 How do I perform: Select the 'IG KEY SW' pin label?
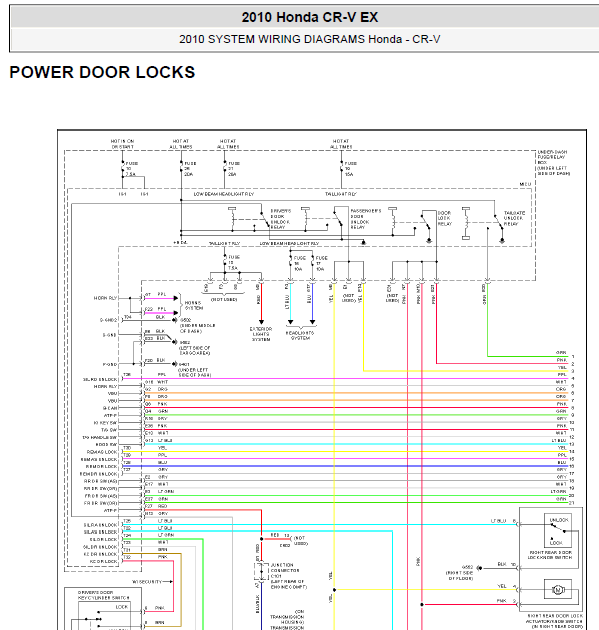(105, 423)
